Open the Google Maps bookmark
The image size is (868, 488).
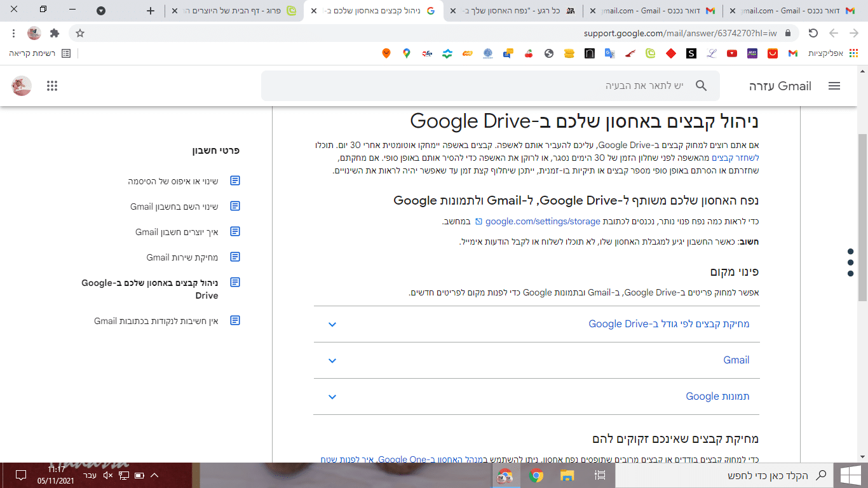click(x=406, y=53)
